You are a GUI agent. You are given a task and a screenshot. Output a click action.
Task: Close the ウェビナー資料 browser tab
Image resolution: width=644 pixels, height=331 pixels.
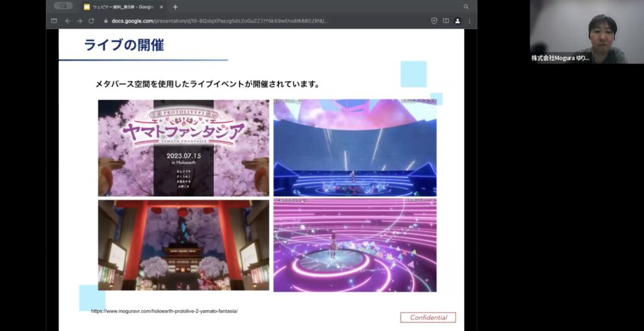point(162,7)
